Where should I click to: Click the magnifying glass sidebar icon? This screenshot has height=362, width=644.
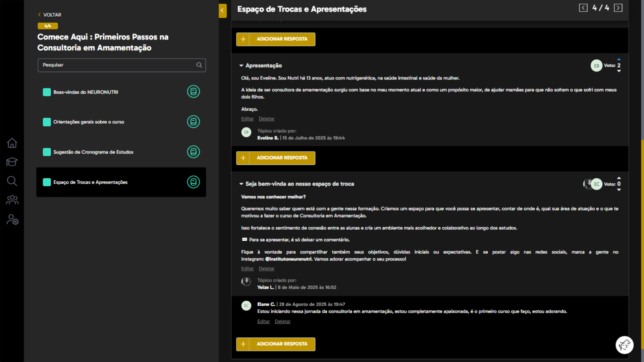pyautogui.click(x=12, y=181)
